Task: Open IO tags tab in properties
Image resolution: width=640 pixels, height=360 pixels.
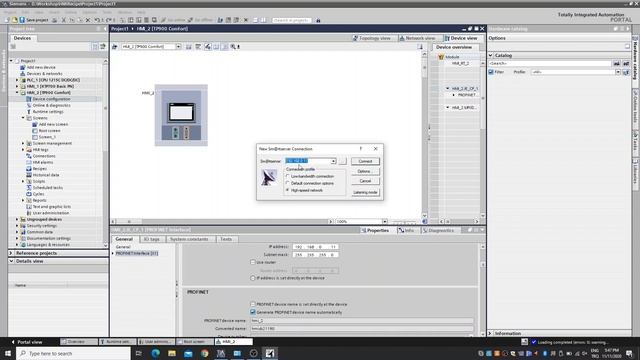Action: coord(151,239)
